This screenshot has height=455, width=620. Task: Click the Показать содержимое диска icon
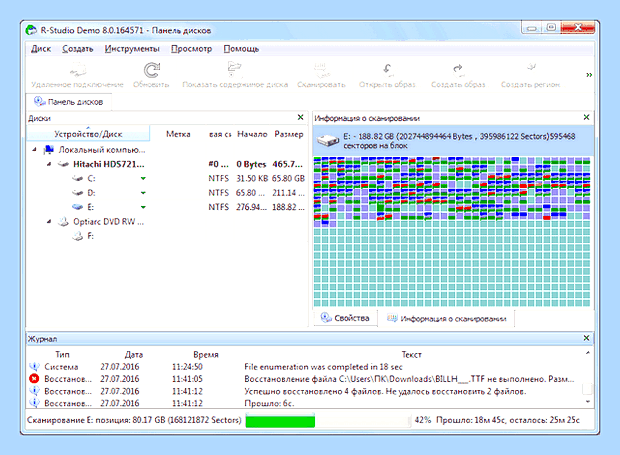(x=234, y=70)
